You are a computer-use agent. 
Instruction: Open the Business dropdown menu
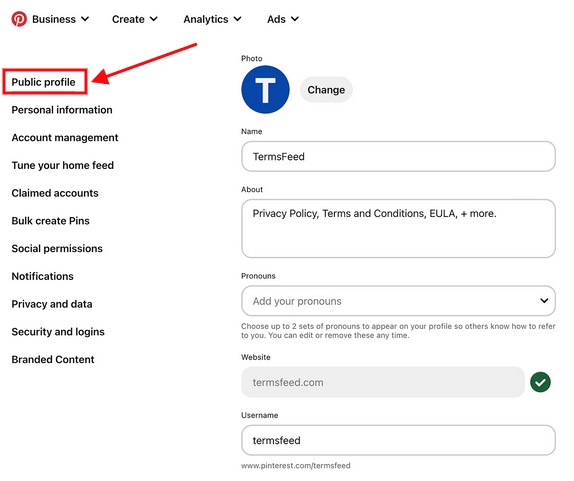(x=60, y=19)
